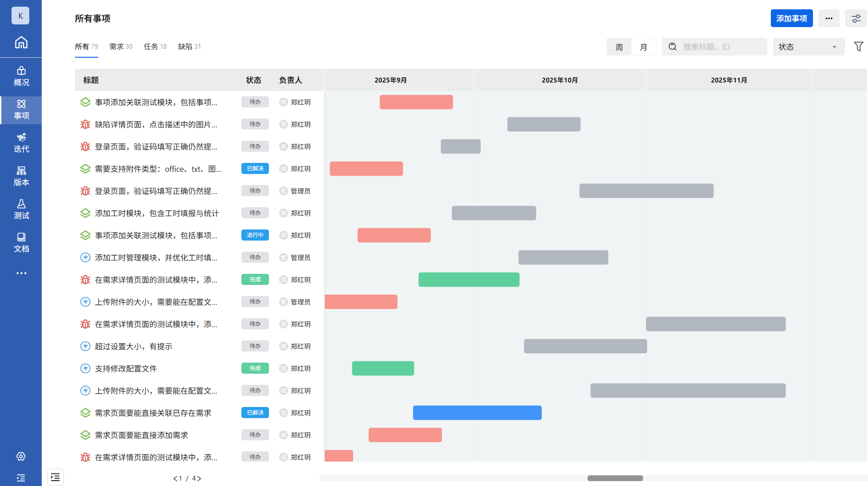Image resolution: width=868 pixels, height=486 pixels.
Task: Open the 测试 testing section
Action: tap(21, 209)
